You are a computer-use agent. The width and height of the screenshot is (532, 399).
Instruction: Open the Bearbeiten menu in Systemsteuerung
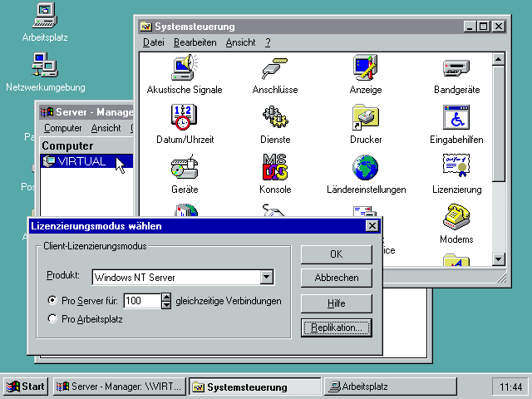tap(195, 42)
